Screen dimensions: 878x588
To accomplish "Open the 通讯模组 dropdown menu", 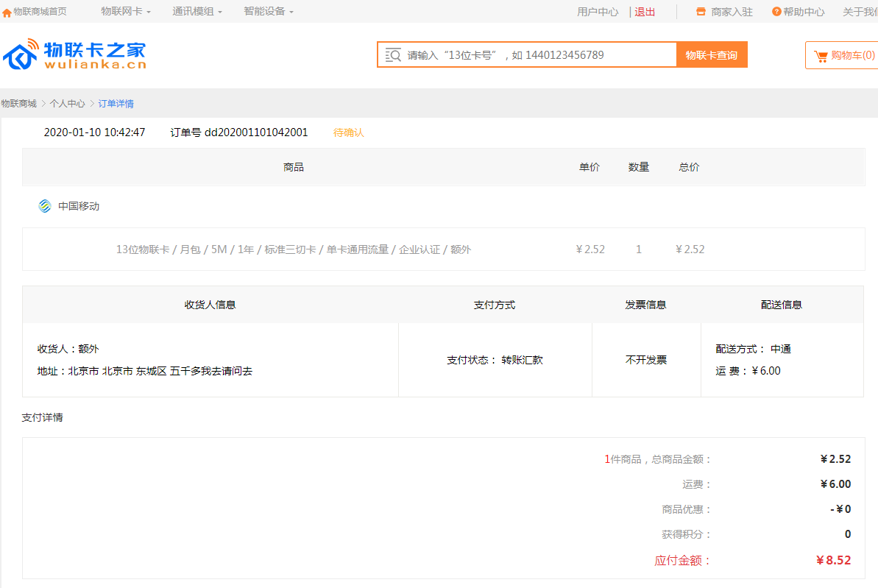I will pyautogui.click(x=197, y=12).
